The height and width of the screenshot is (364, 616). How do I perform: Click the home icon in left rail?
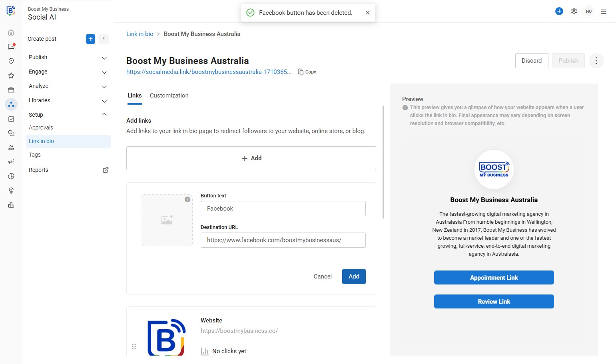11,32
